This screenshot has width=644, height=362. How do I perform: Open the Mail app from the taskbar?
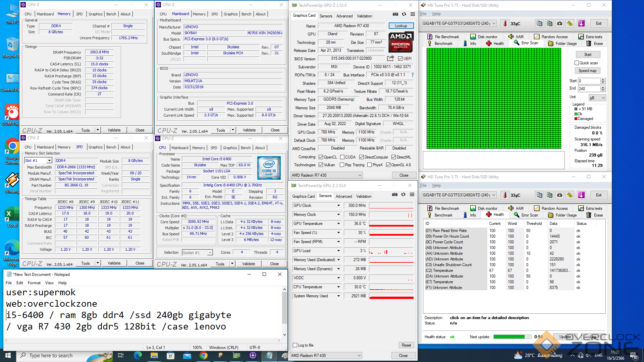pyautogui.click(x=187, y=355)
